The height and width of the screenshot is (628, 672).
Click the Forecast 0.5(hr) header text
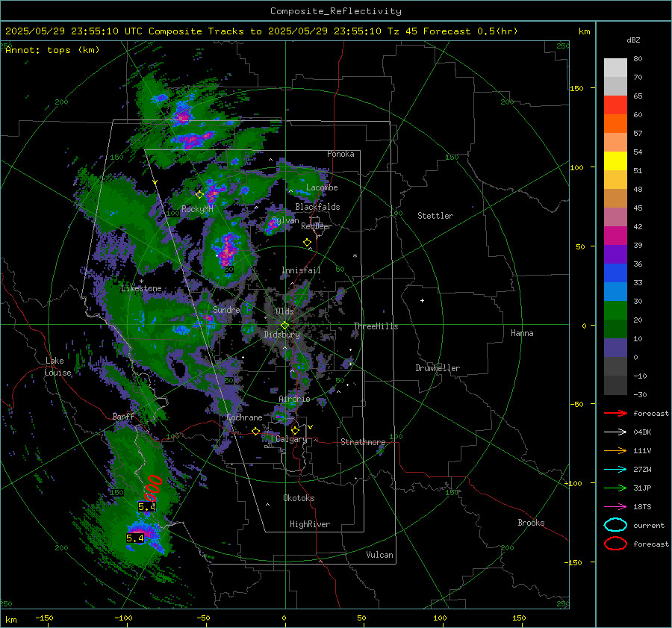[x=470, y=31]
